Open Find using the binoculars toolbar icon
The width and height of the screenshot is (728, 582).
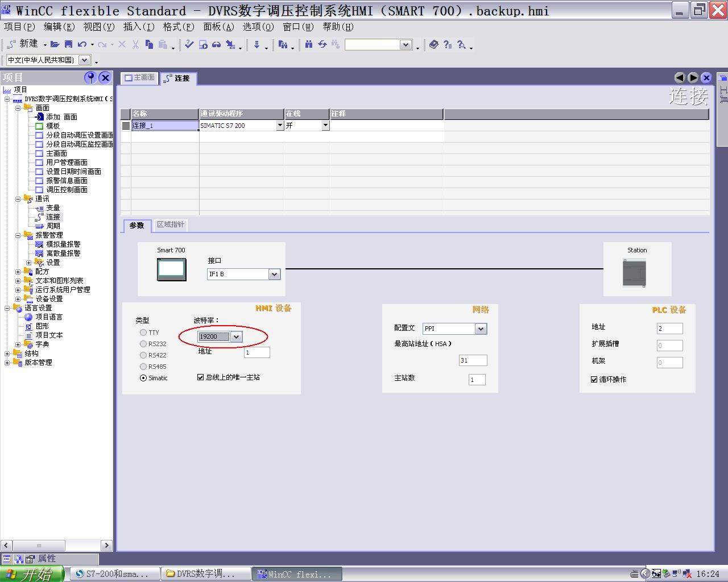tap(309, 44)
